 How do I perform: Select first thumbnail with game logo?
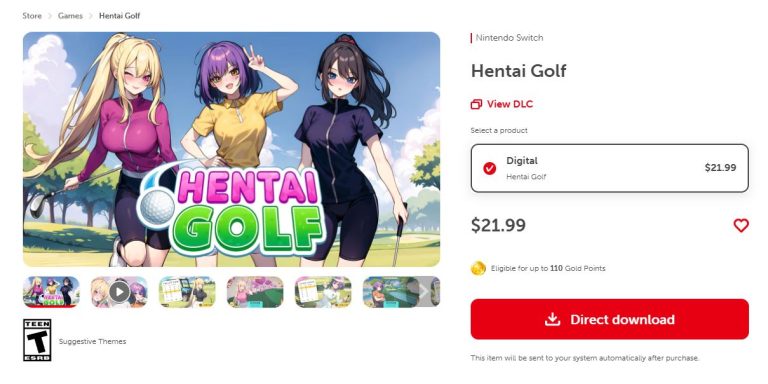click(x=51, y=292)
